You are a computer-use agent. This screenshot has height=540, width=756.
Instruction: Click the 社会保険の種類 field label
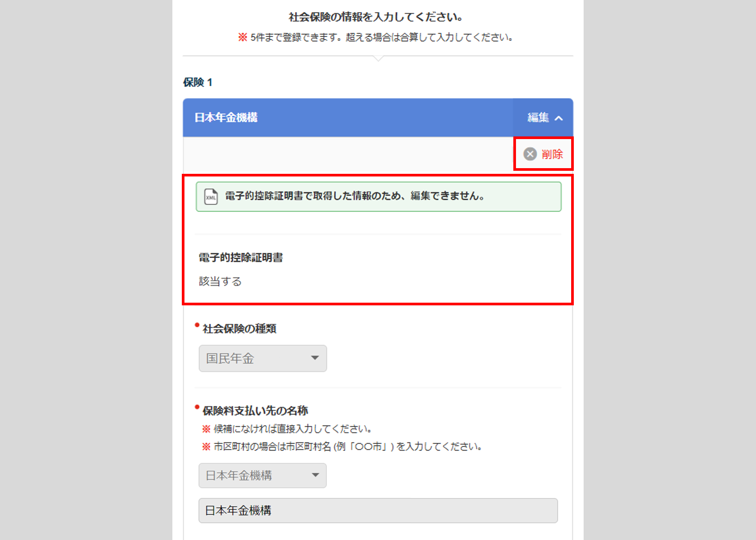[239, 329]
